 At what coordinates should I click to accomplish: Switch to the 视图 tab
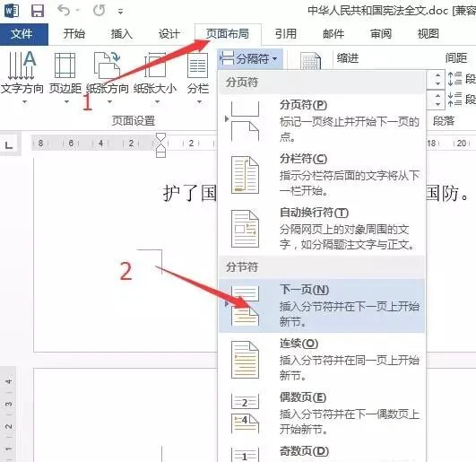click(428, 34)
